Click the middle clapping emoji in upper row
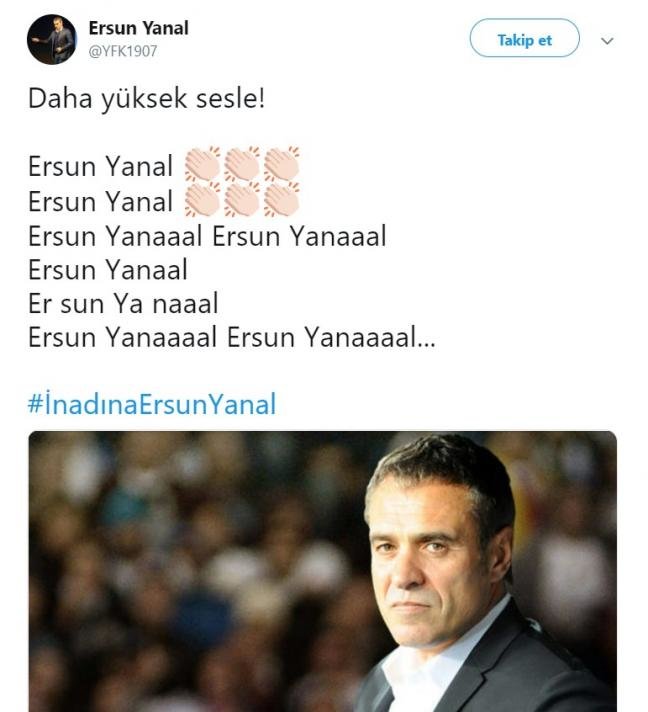The height and width of the screenshot is (712, 648). [x=242, y=164]
